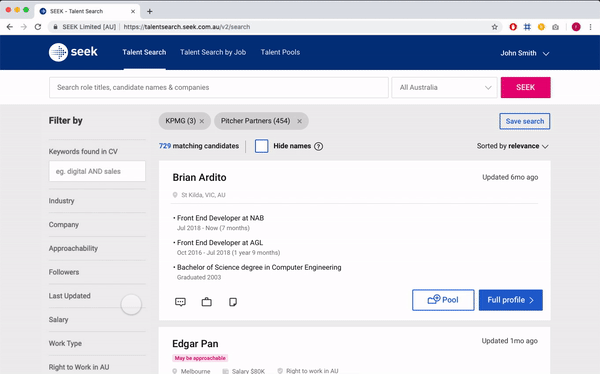The width and height of the screenshot is (600, 374).
Task: Click Bachelor of Science degree entry
Action: 259,267
